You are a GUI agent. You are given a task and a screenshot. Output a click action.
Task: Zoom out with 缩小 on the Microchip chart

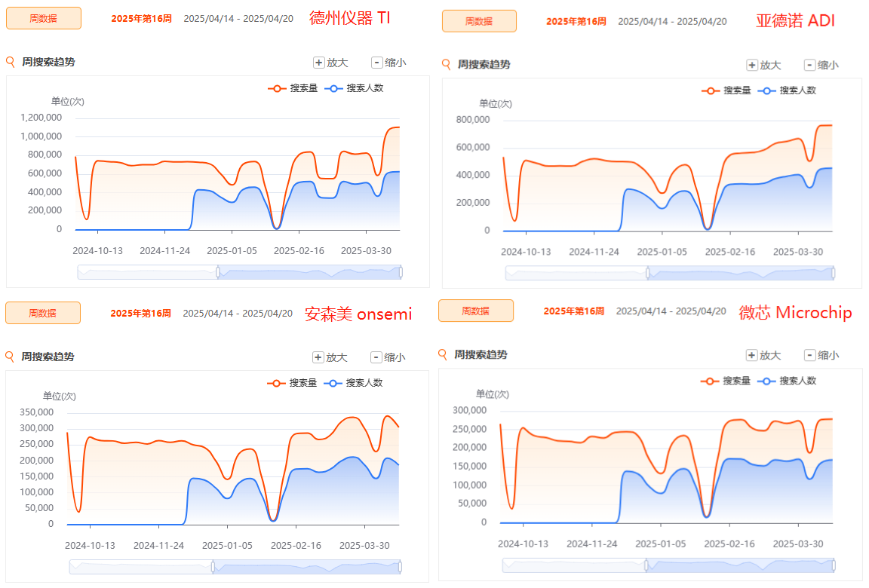point(822,355)
